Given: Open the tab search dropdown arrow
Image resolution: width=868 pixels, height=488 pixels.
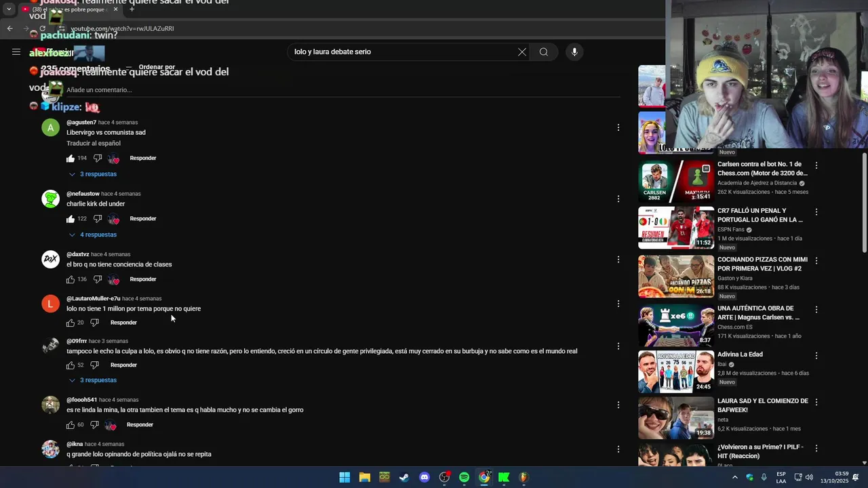Looking at the screenshot, I should [x=9, y=9].
